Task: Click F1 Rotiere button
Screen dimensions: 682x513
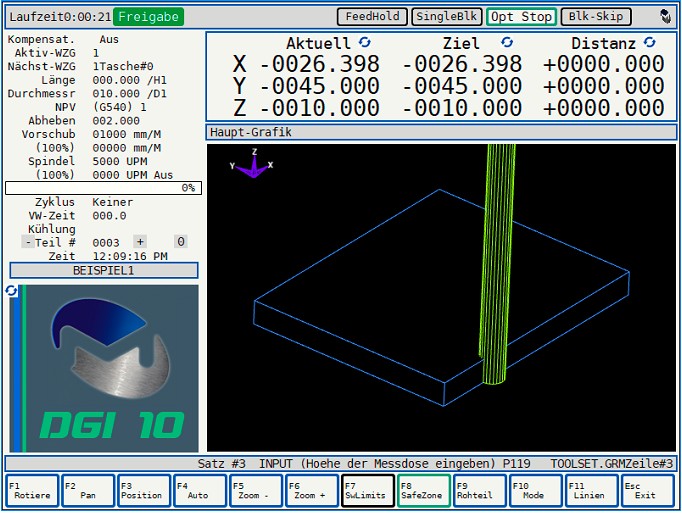Action: tap(32, 491)
